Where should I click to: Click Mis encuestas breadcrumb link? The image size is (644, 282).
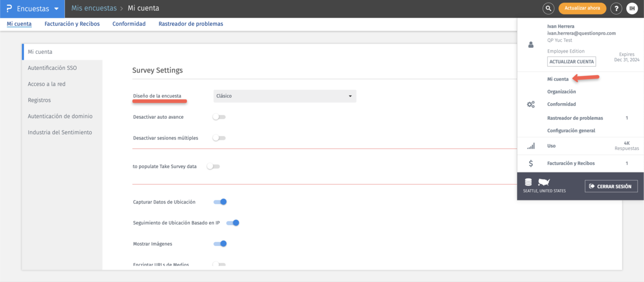pos(94,9)
